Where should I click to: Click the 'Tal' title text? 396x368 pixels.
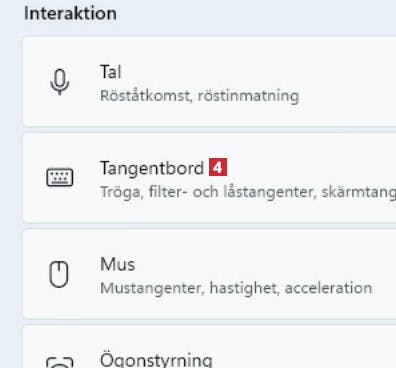(x=111, y=72)
